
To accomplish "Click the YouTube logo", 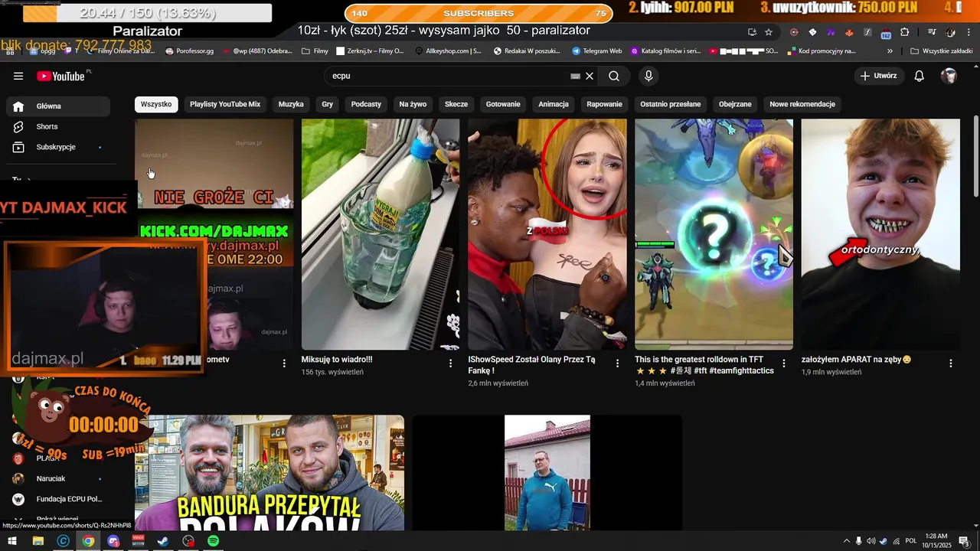I will (x=62, y=76).
